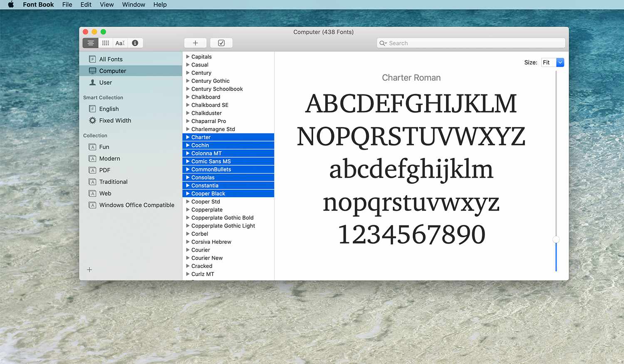Viewport: 624px width, 364px height.
Task: Click the Web collection icon
Action: pyautogui.click(x=92, y=193)
